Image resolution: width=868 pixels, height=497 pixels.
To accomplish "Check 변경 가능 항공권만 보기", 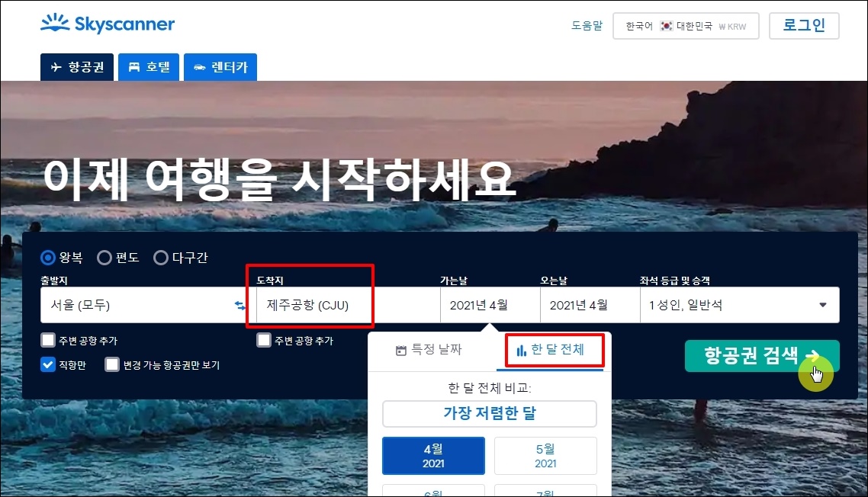I will pyautogui.click(x=112, y=364).
